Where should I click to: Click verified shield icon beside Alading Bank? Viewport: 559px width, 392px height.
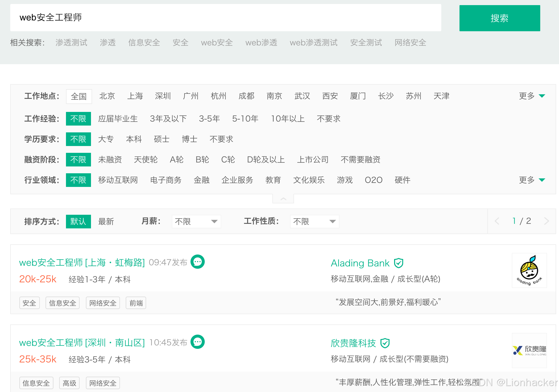point(399,263)
